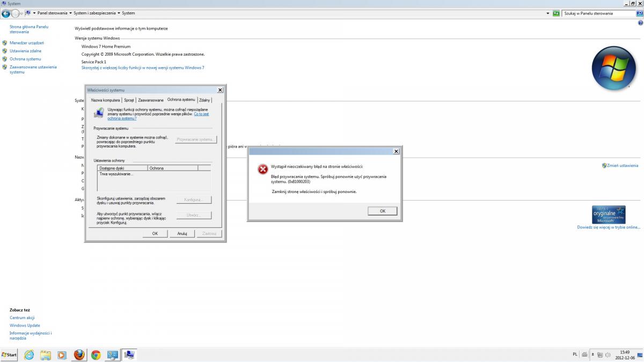Viewport: 644px width, 362px height.
Task: Click the newer Windows 7 version features link
Action: 143,68
